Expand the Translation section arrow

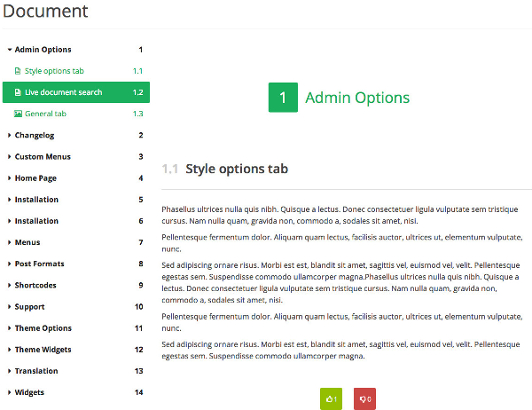(x=10, y=371)
